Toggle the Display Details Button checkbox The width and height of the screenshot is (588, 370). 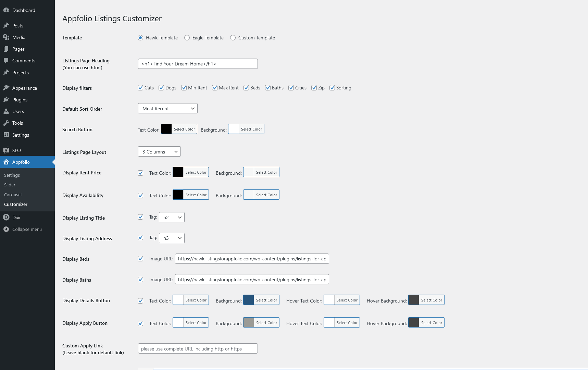tap(140, 301)
